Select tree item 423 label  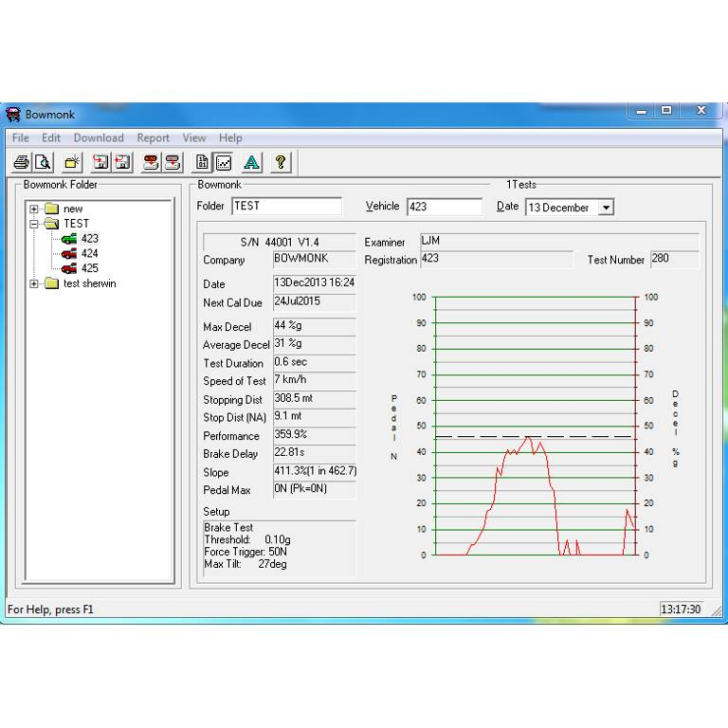pos(90,239)
